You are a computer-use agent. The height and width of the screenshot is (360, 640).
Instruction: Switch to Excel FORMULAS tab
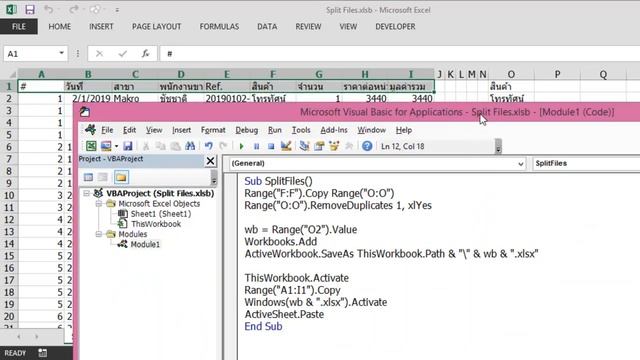click(219, 27)
